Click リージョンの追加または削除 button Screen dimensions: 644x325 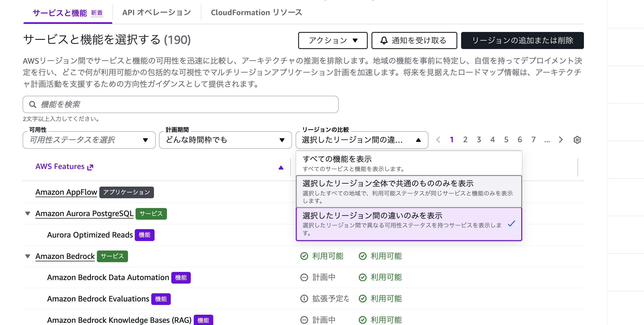(522, 41)
